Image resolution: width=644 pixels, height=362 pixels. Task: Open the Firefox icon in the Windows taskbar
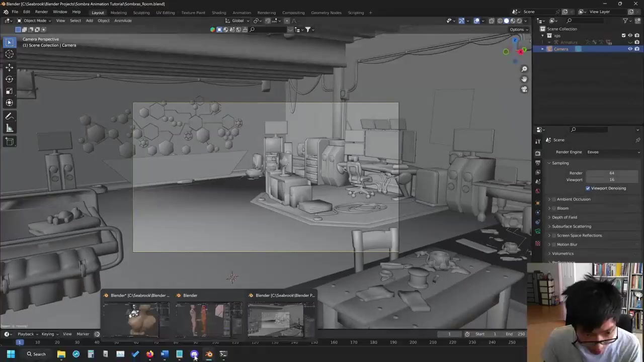[150, 354]
